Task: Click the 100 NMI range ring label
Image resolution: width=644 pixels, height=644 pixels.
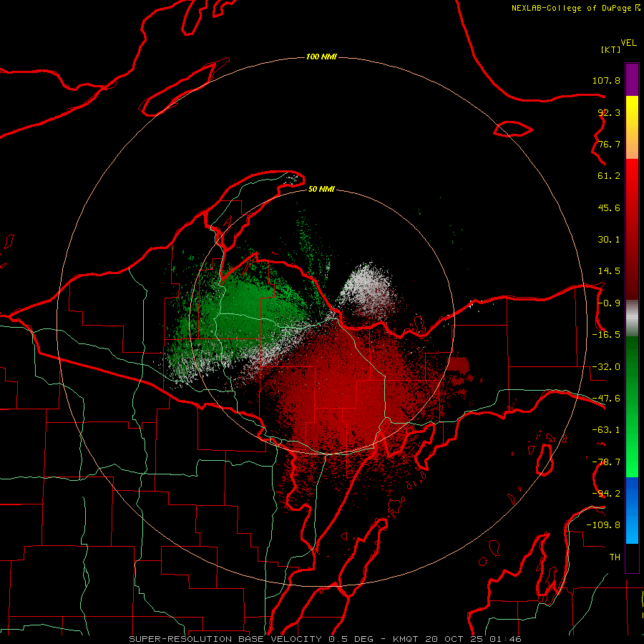Action: (x=321, y=57)
